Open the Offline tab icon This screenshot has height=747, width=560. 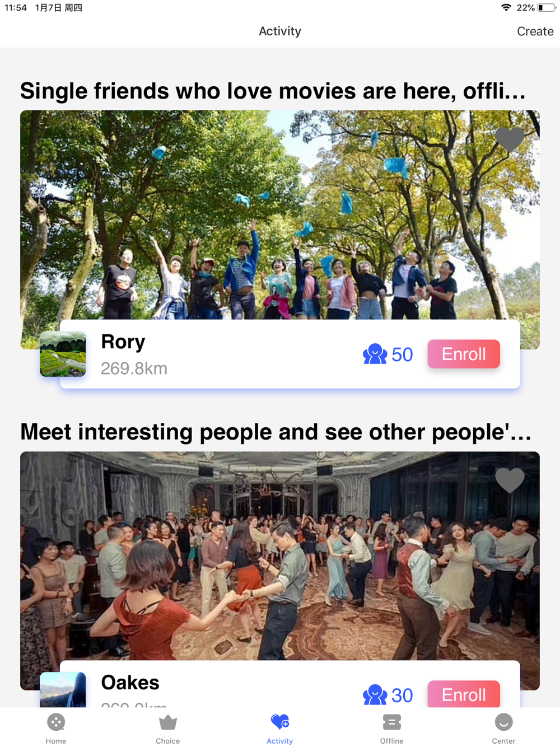392,722
